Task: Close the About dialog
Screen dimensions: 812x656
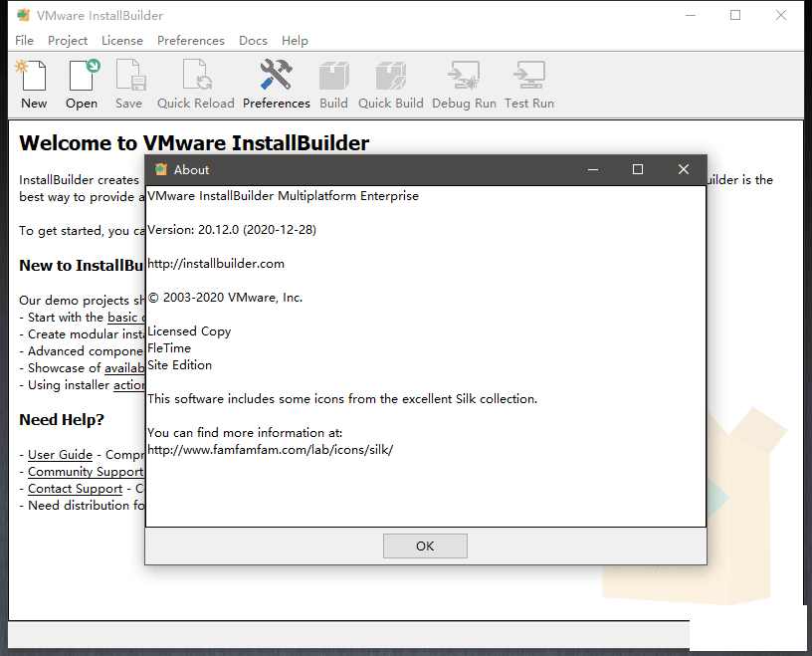Action: pyautogui.click(x=684, y=169)
